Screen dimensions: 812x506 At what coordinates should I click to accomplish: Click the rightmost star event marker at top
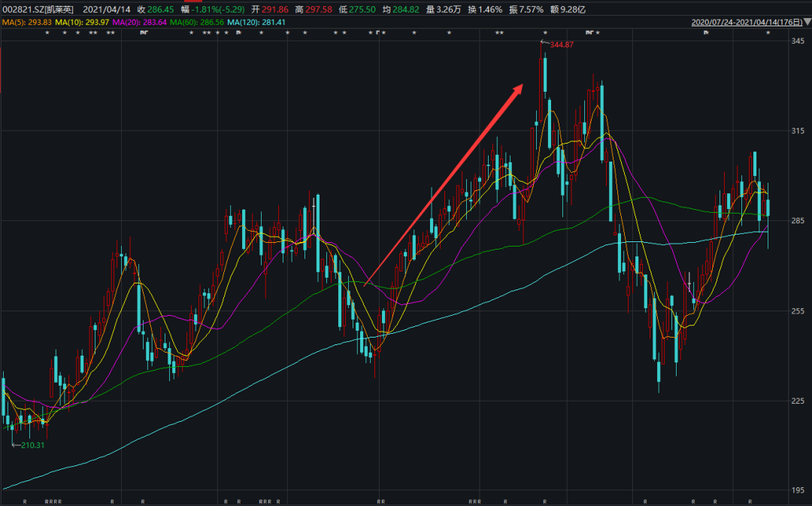point(768,33)
